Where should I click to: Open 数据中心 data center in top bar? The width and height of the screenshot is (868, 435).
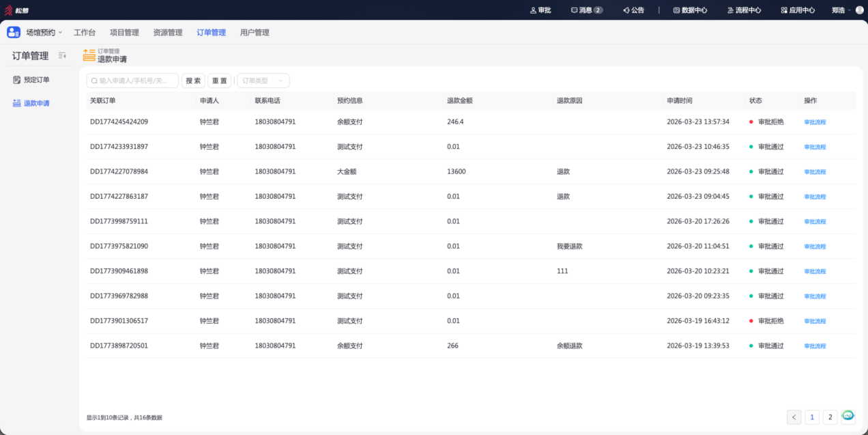(x=690, y=10)
